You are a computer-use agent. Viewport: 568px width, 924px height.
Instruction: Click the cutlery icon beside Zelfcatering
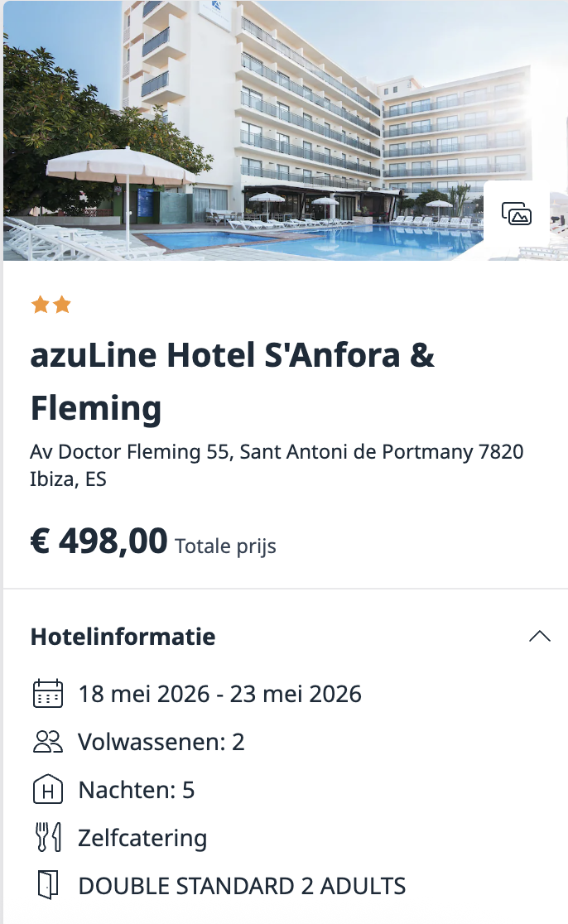click(49, 838)
